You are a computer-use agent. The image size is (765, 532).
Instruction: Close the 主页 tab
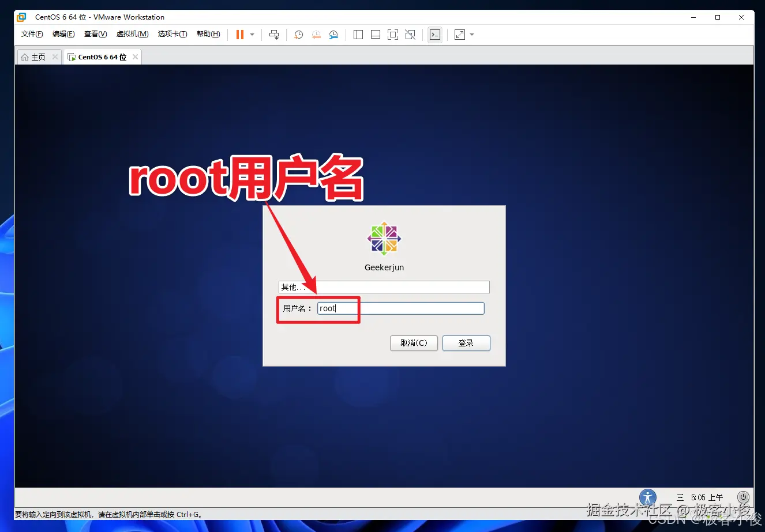[55, 57]
